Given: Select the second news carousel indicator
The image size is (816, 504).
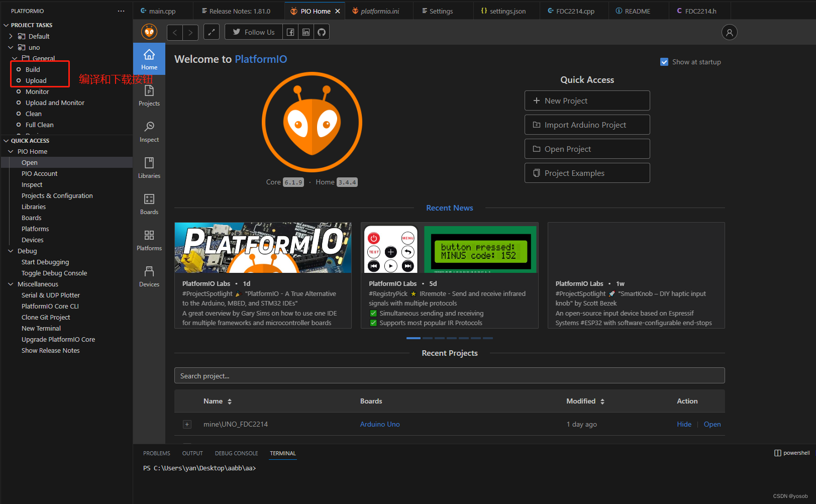Looking at the screenshot, I should 428,338.
